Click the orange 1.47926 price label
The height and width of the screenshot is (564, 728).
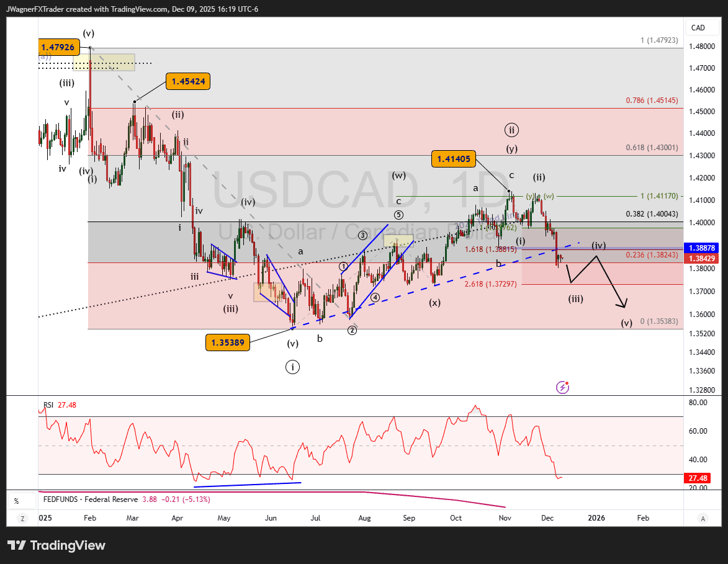click(58, 47)
